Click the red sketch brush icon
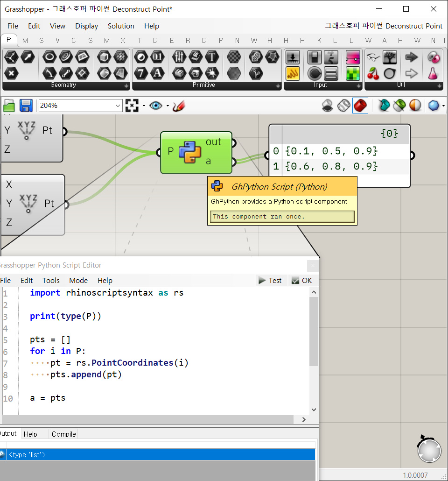The width and height of the screenshot is (448, 481). [x=178, y=106]
